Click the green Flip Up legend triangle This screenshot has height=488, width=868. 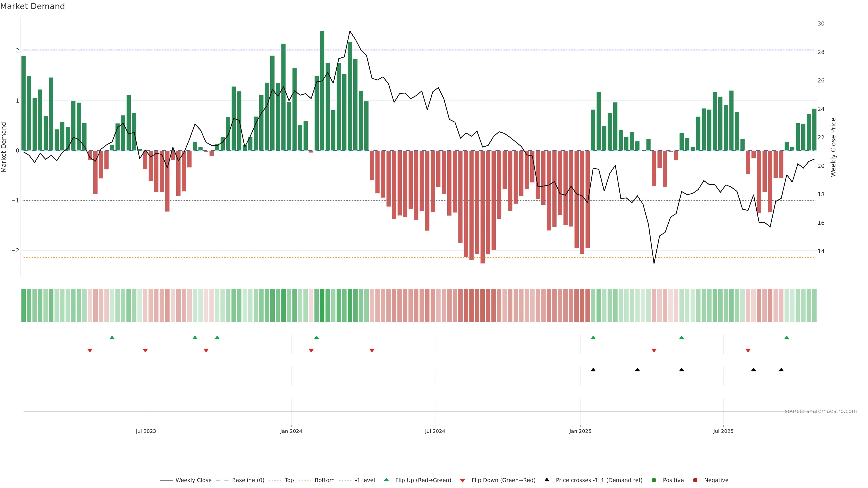[387, 480]
